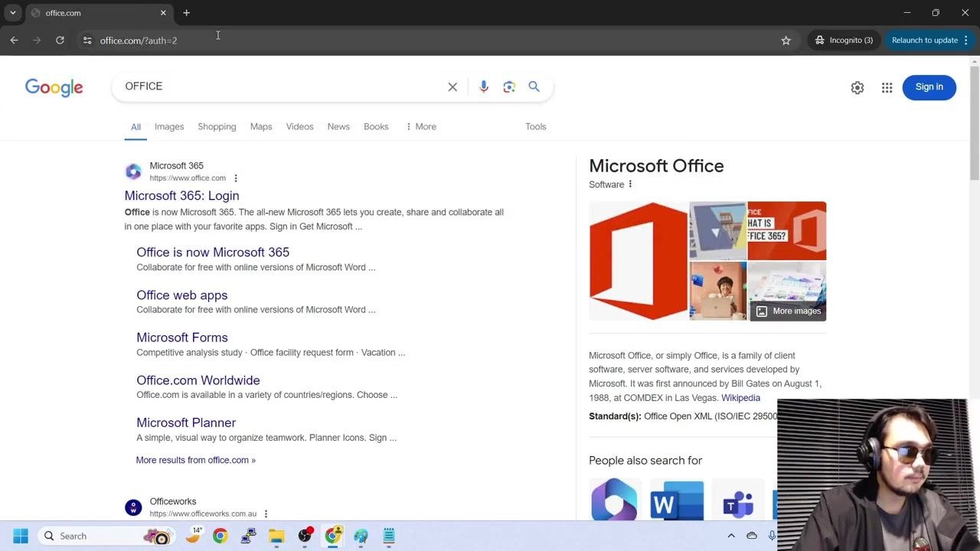Open options beside Software in knowledge panel

click(631, 184)
